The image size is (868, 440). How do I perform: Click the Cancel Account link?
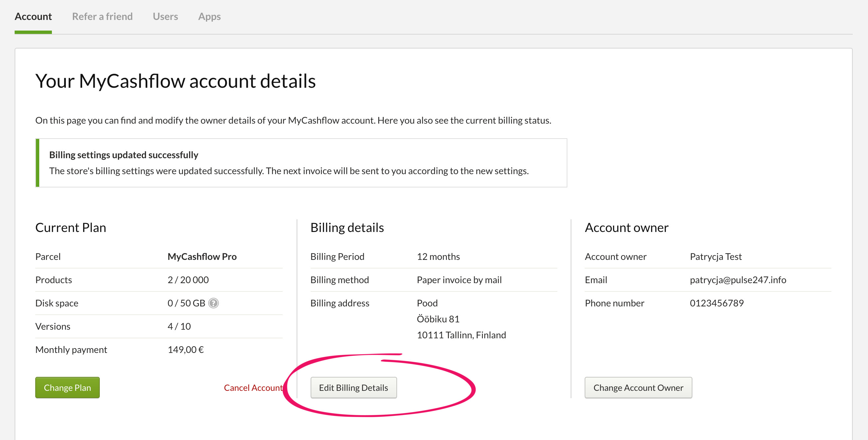click(x=253, y=387)
